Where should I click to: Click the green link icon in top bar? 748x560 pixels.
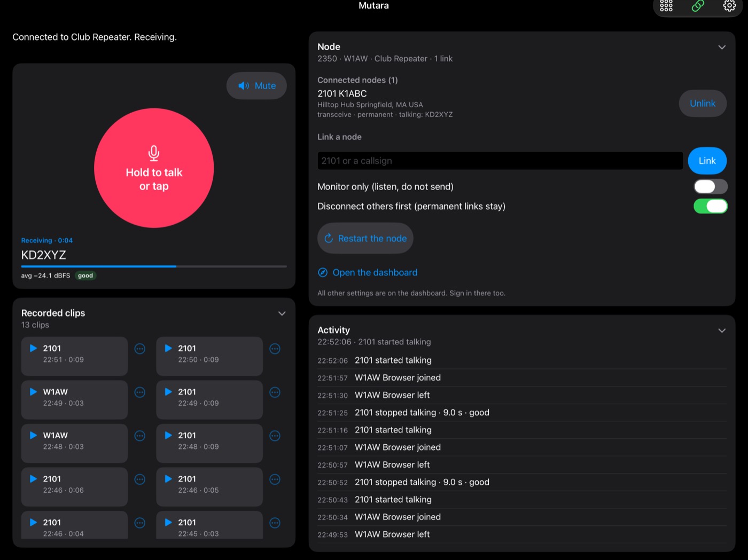pos(698,6)
